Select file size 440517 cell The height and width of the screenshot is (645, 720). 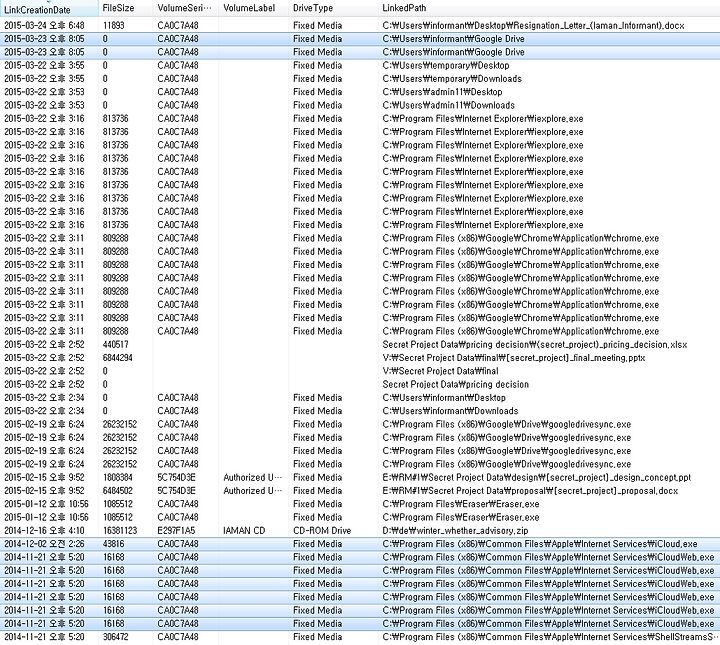pos(115,345)
